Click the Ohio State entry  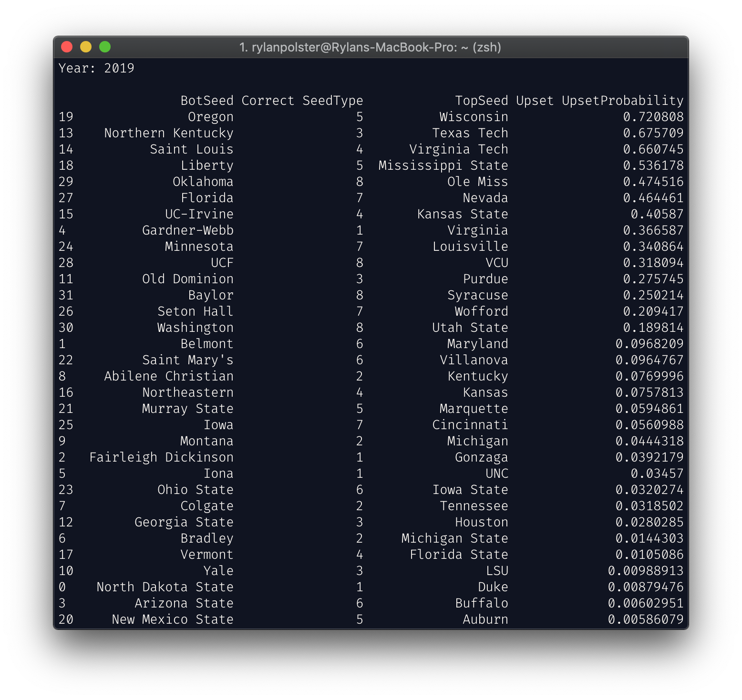pyautogui.click(x=196, y=490)
